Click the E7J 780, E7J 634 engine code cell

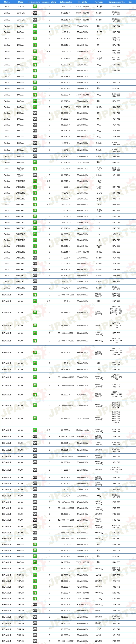116,377
